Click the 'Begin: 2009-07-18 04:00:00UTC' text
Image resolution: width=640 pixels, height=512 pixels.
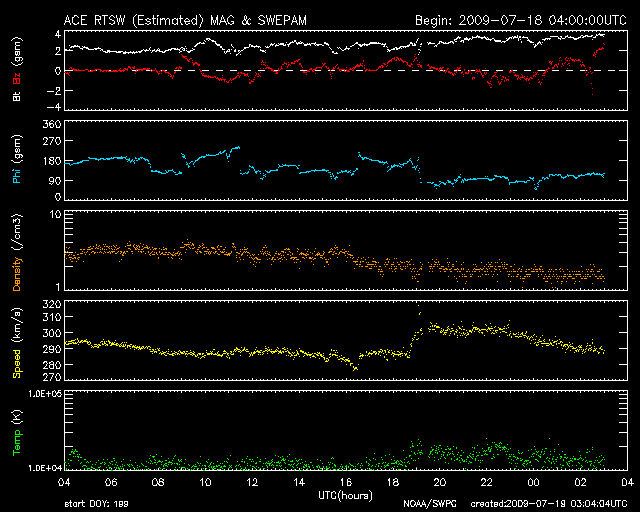(x=521, y=20)
